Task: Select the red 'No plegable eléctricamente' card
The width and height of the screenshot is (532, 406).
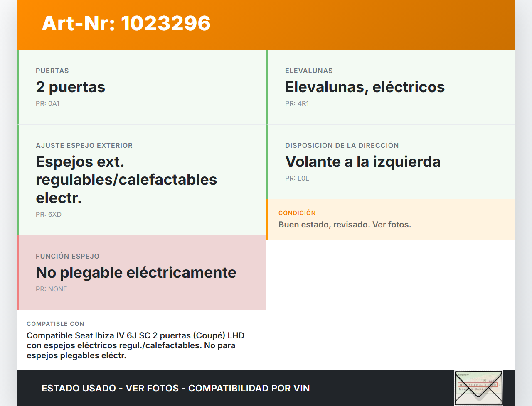Action: click(141, 273)
